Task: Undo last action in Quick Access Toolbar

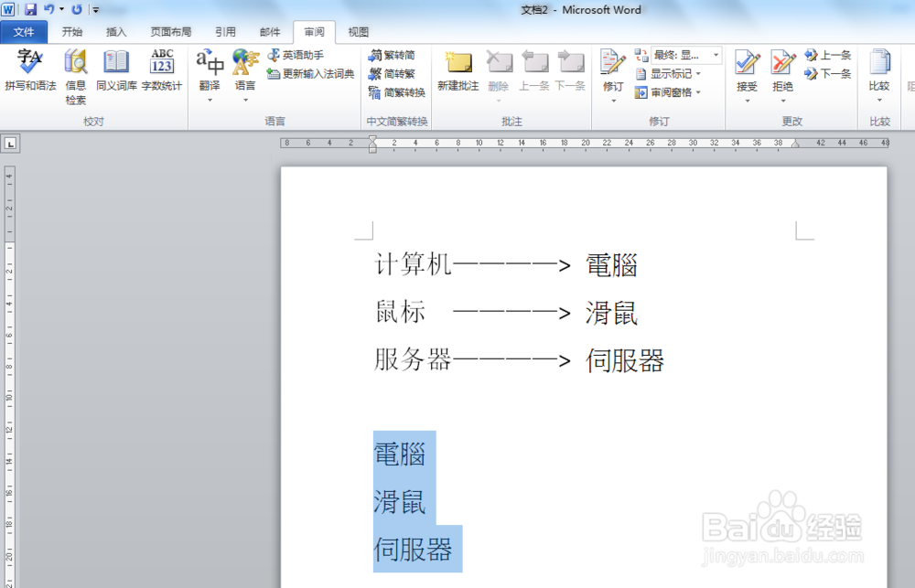Action: (x=50, y=9)
